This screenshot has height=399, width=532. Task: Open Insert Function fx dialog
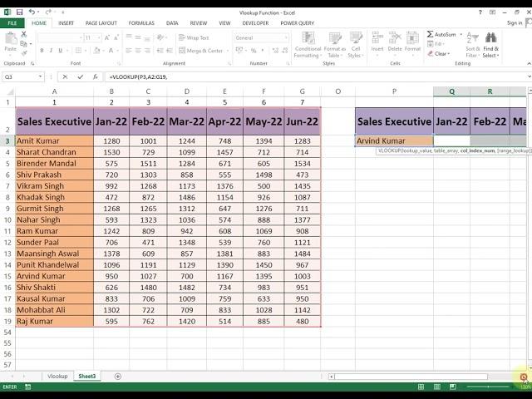pos(96,77)
